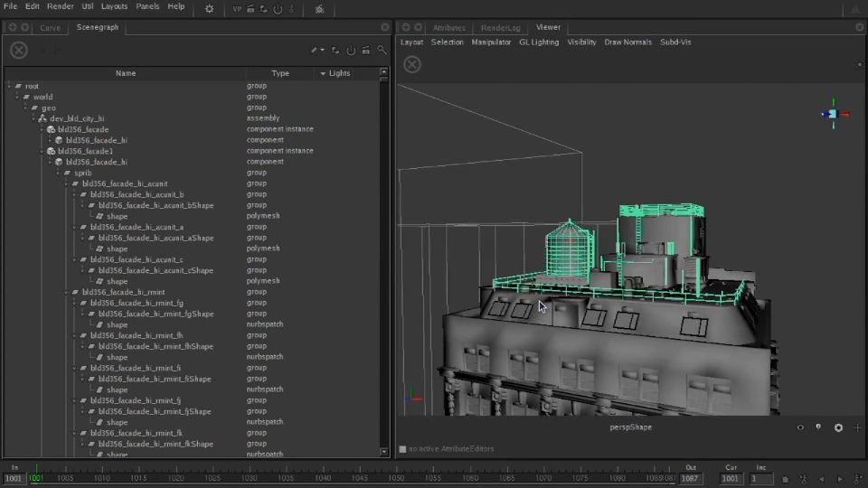Image resolution: width=868 pixels, height=488 pixels.
Task: Toggle the 'no active AttributeEditors' checkbox
Action: tap(403, 449)
